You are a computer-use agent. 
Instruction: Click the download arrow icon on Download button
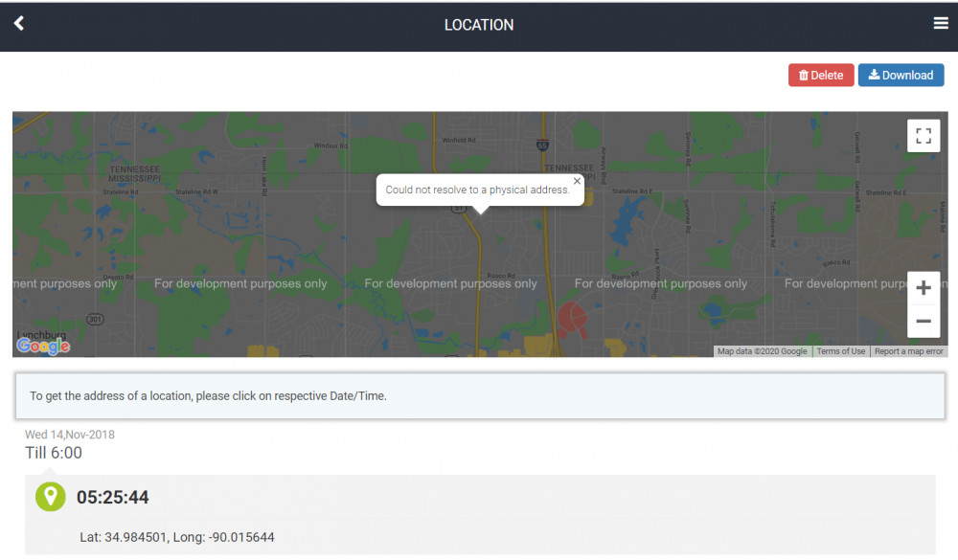pos(875,75)
